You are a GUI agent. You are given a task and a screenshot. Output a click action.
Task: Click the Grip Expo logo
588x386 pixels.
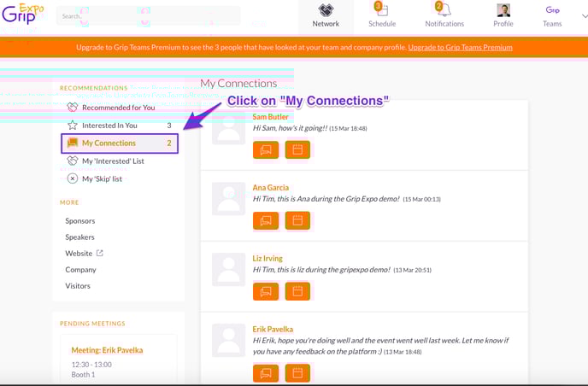[x=22, y=14]
